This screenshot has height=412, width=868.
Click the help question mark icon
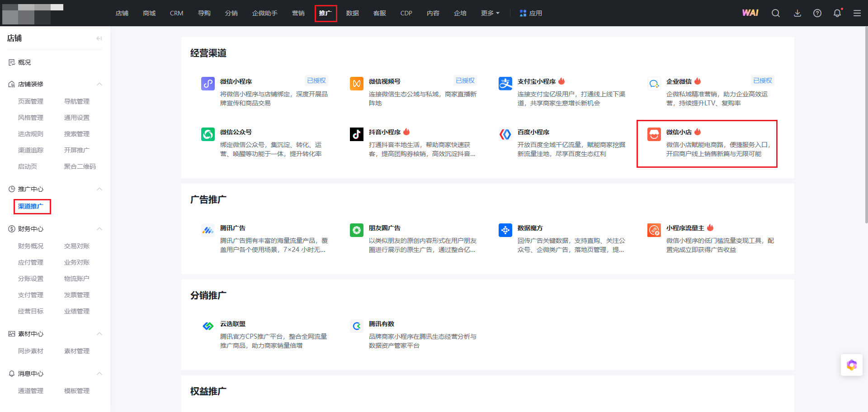(x=817, y=13)
